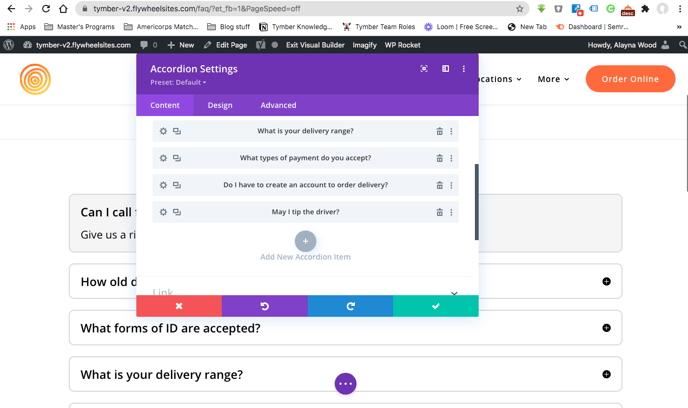Open Master's Programs bookmark folder

point(79,27)
